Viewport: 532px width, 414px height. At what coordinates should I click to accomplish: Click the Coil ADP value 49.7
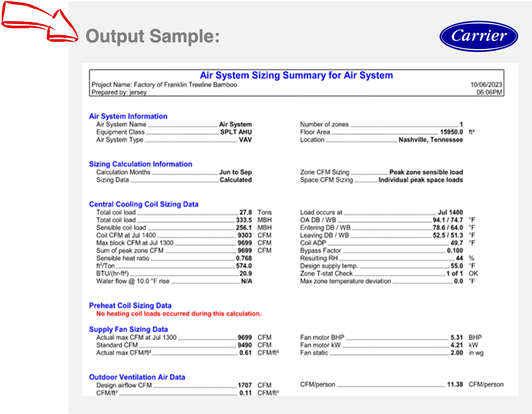click(x=457, y=243)
